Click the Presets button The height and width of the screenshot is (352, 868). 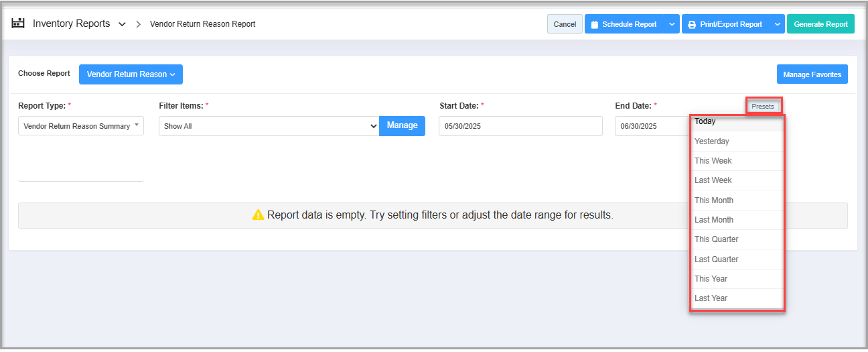pos(763,107)
